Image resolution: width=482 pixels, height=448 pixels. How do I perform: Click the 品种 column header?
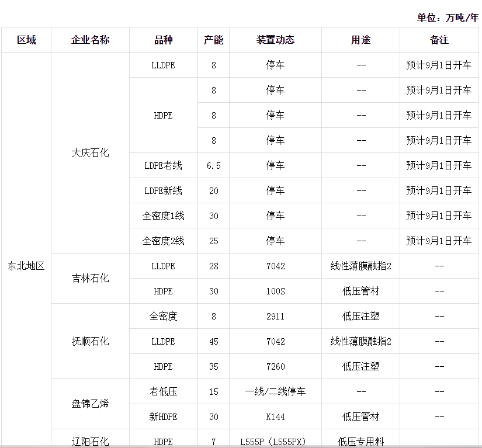(163, 40)
